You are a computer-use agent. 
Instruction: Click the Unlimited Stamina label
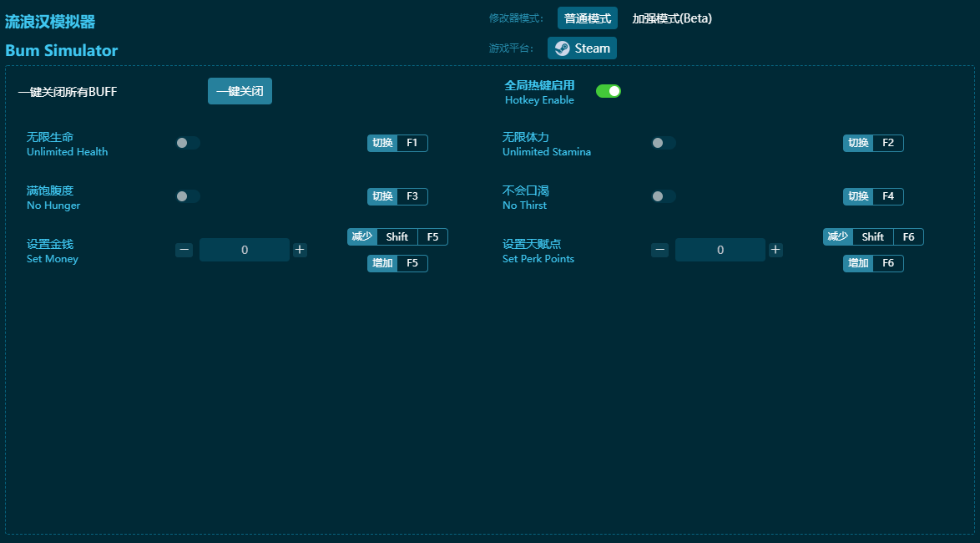click(546, 152)
